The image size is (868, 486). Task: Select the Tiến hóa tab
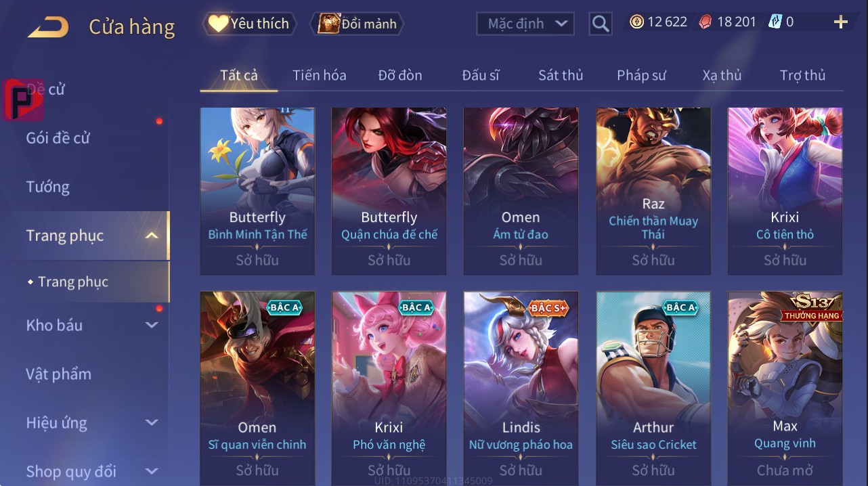pyautogui.click(x=320, y=75)
